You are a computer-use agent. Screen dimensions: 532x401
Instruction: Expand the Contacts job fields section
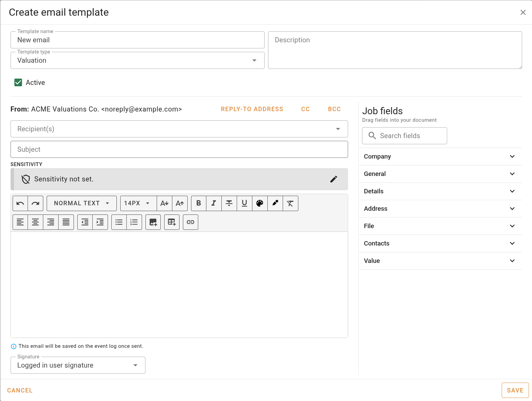pos(440,243)
